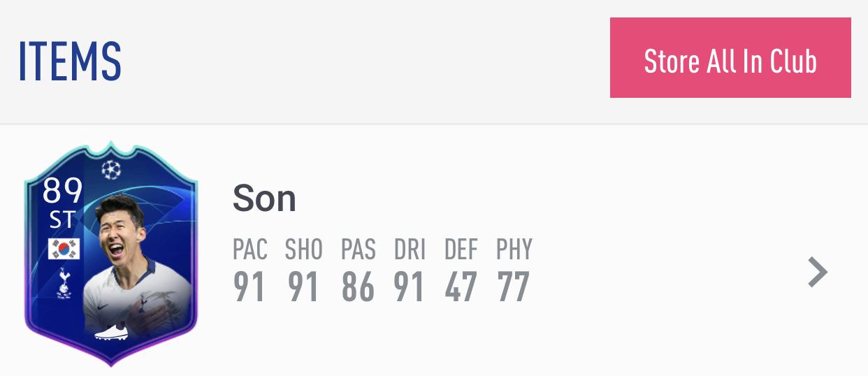Image resolution: width=868 pixels, height=376 pixels.
Task: Click the 89 overall rating on card
Action: tap(62, 191)
